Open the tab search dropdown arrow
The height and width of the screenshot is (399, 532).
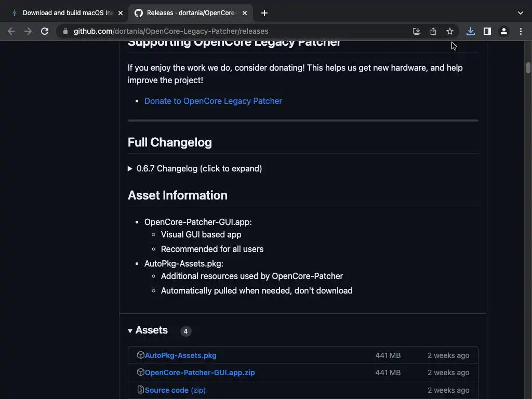point(521,12)
